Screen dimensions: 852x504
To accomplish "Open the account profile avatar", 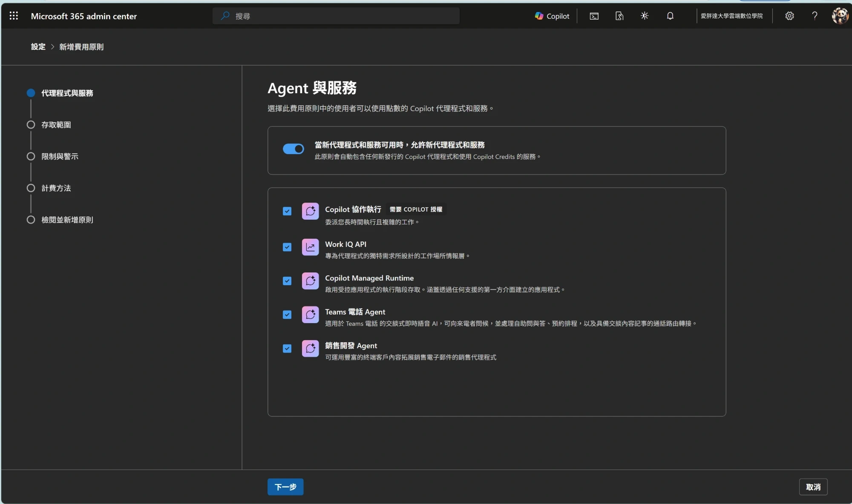I will coord(840,16).
